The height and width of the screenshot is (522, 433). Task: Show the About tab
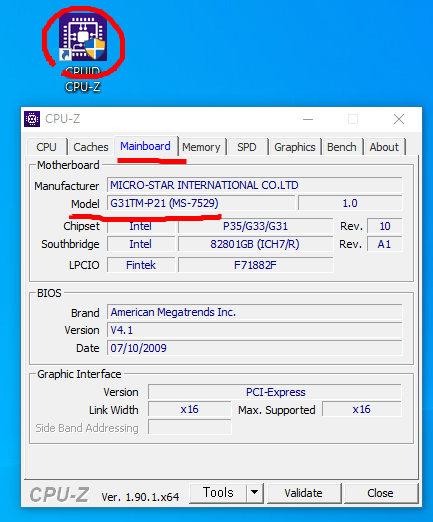tap(384, 147)
